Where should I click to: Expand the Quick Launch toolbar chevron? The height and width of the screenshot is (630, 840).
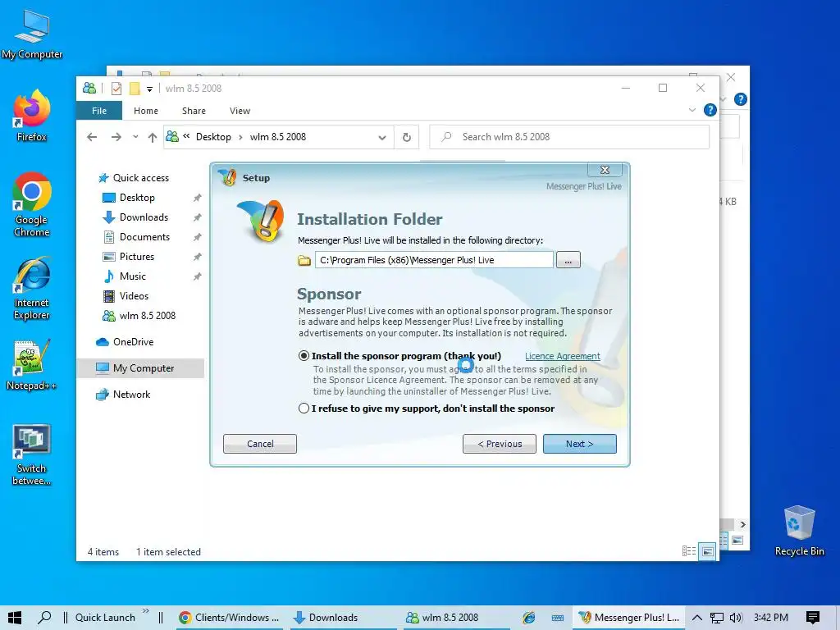pyautogui.click(x=146, y=611)
